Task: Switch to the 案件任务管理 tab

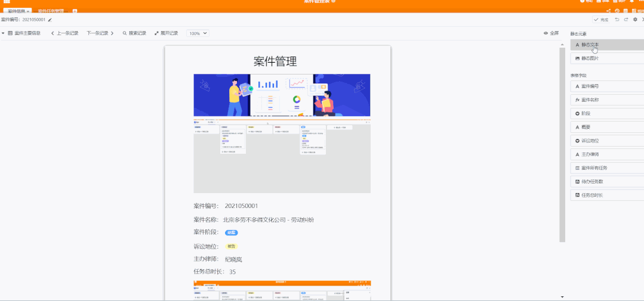Action: pos(51,11)
